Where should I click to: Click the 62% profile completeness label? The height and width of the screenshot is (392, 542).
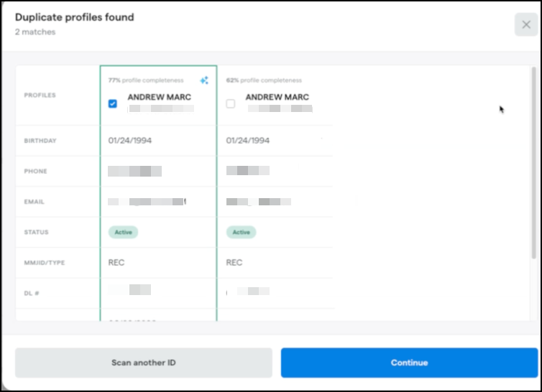point(264,80)
